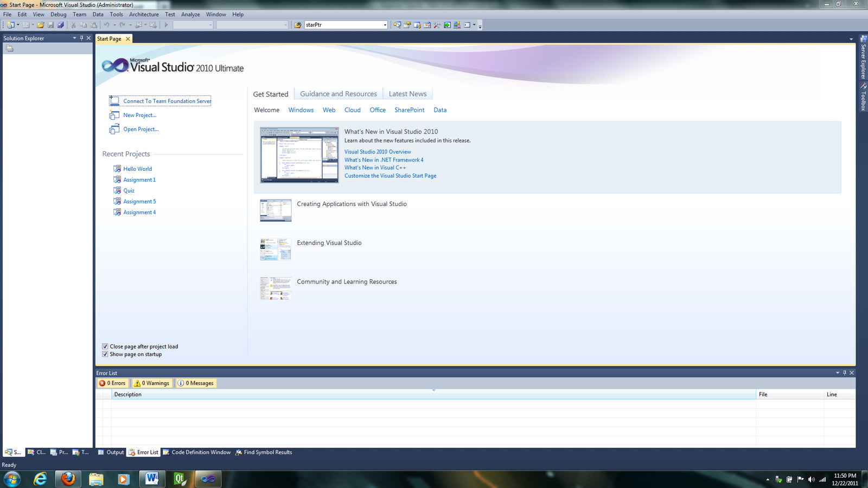Select the Code Definition Window tab
The height and width of the screenshot is (488, 868).
(197, 452)
